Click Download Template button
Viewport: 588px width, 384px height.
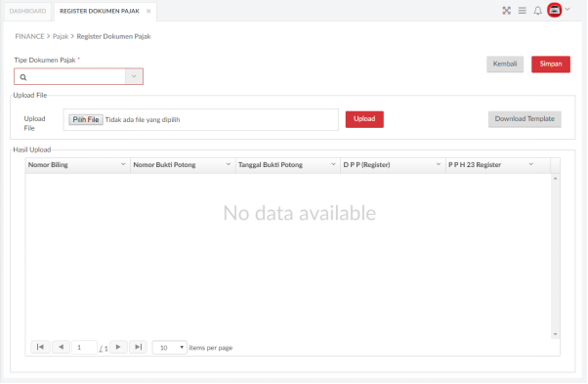525,119
